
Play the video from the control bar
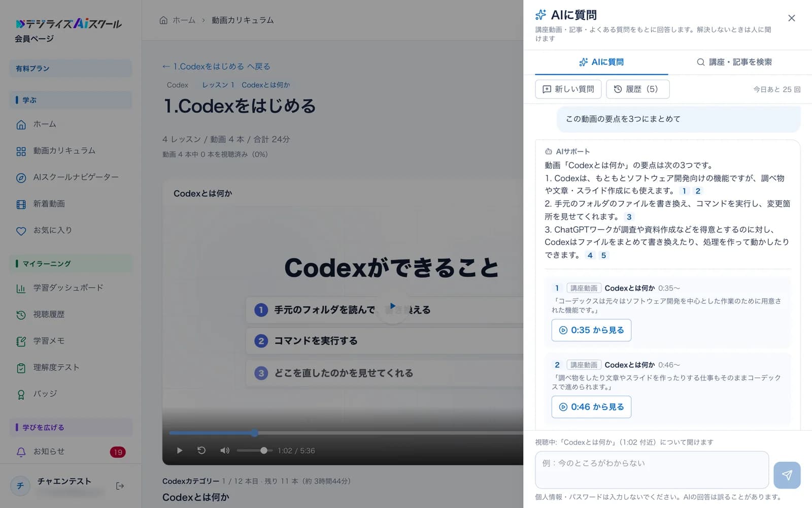coord(179,451)
